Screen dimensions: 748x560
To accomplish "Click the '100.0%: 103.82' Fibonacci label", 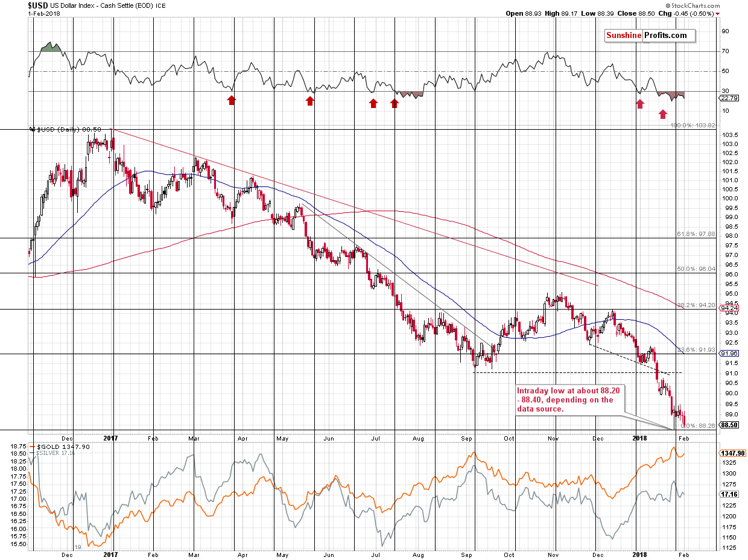I will coord(693,125).
